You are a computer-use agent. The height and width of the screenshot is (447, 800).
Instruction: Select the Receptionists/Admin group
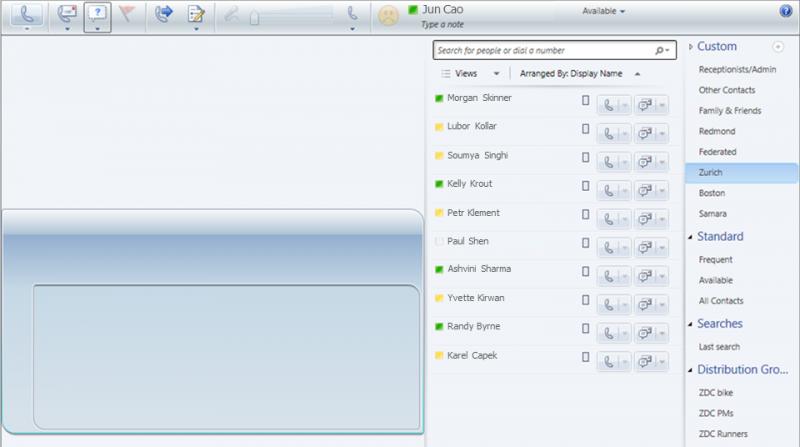737,69
